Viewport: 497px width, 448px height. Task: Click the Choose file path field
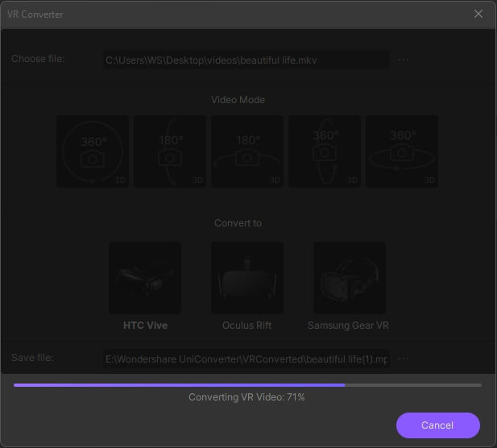point(246,60)
